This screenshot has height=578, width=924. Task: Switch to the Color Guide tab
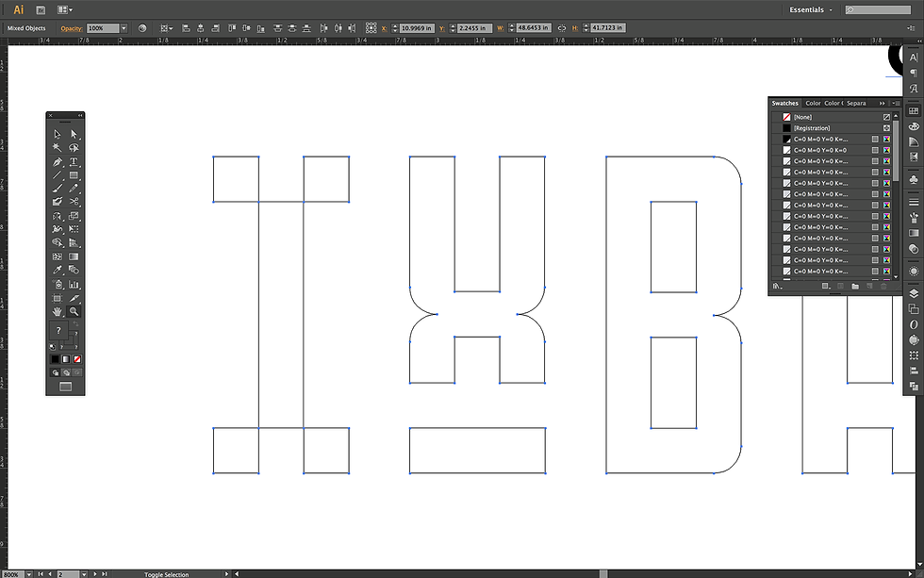(833, 103)
